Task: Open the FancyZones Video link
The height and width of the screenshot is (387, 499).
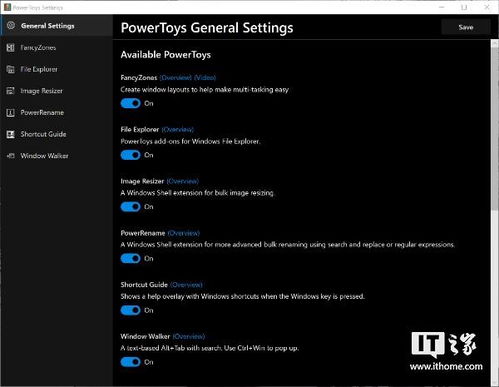Action: point(205,78)
